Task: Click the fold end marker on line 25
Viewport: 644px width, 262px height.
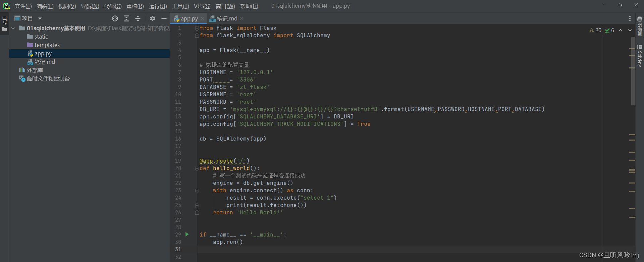Action: 197,205
